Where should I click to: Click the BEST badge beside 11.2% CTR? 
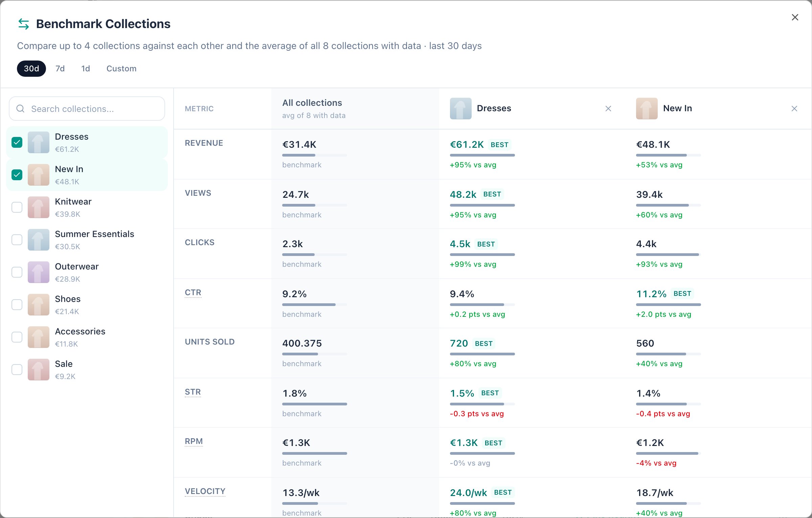[682, 293]
